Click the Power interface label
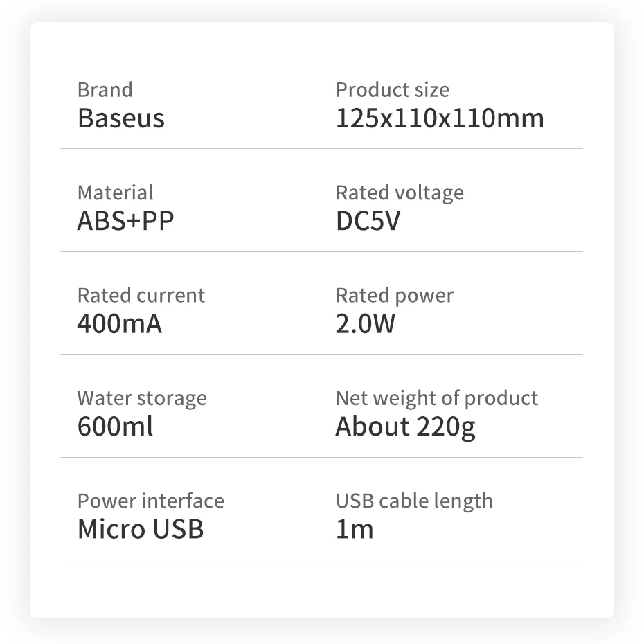The width and height of the screenshot is (644, 644). pos(150,501)
